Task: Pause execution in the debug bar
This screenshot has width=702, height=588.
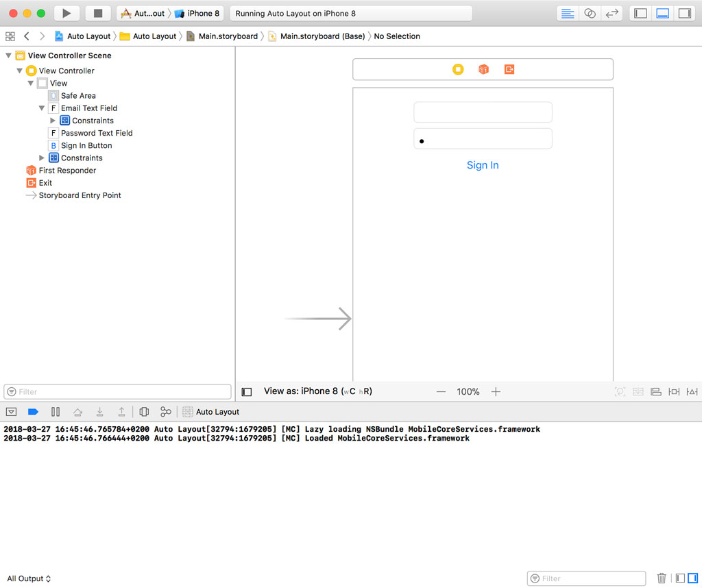Action: 56,411
